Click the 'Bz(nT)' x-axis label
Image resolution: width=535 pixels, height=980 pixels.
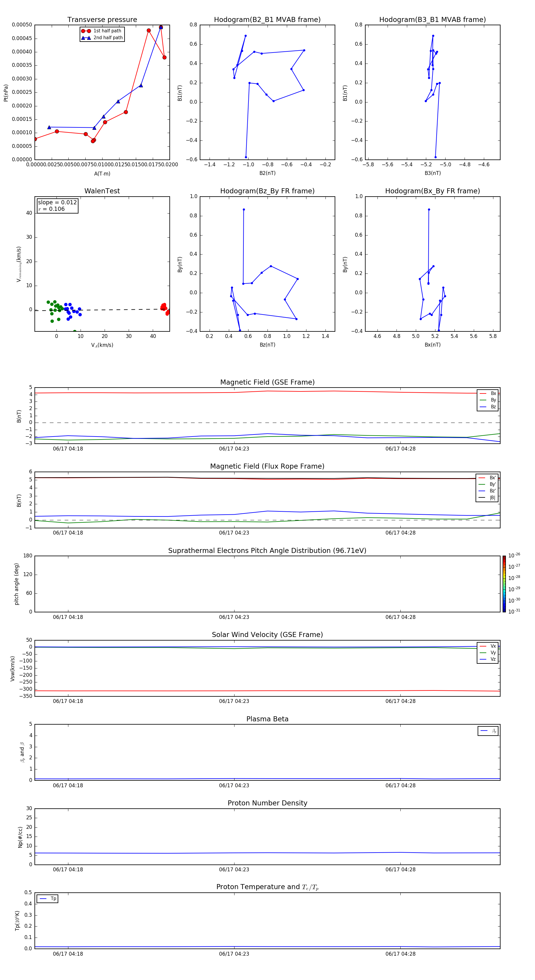pyautogui.click(x=267, y=345)
